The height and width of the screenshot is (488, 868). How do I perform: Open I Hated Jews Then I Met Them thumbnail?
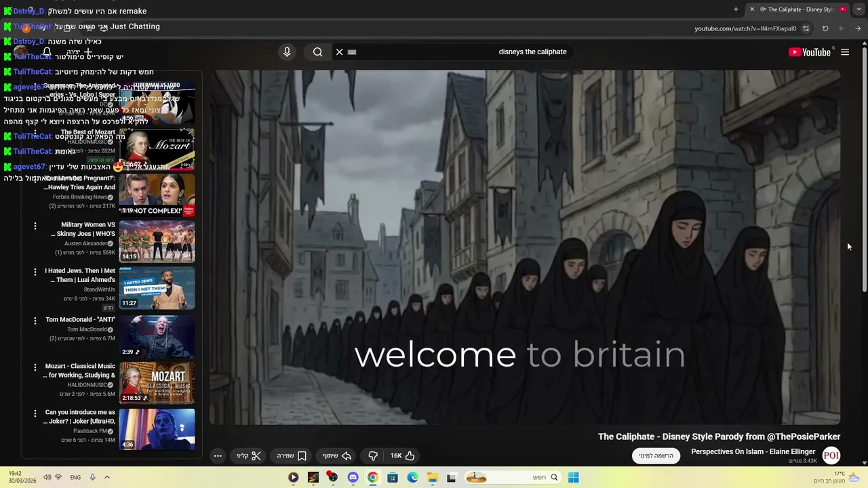click(x=157, y=288)
